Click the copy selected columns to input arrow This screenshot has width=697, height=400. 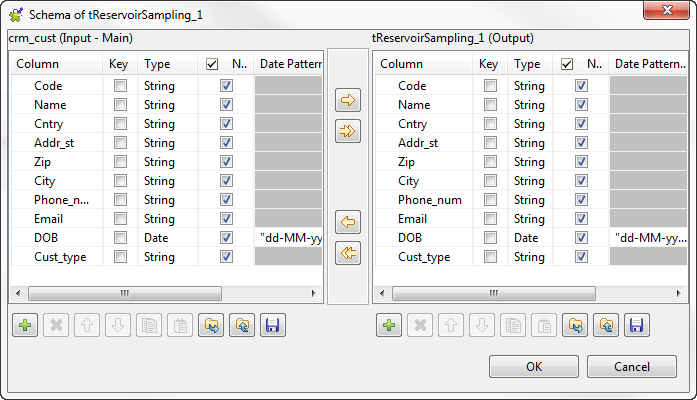348,222
